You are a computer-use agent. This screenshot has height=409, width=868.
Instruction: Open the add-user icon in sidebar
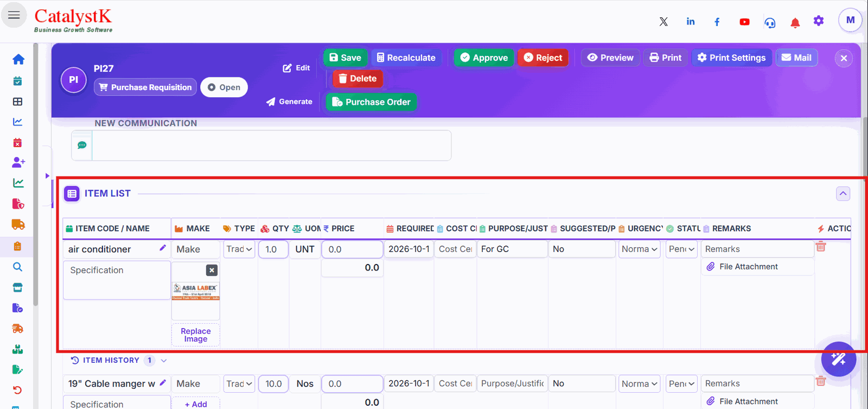point(18,162)
